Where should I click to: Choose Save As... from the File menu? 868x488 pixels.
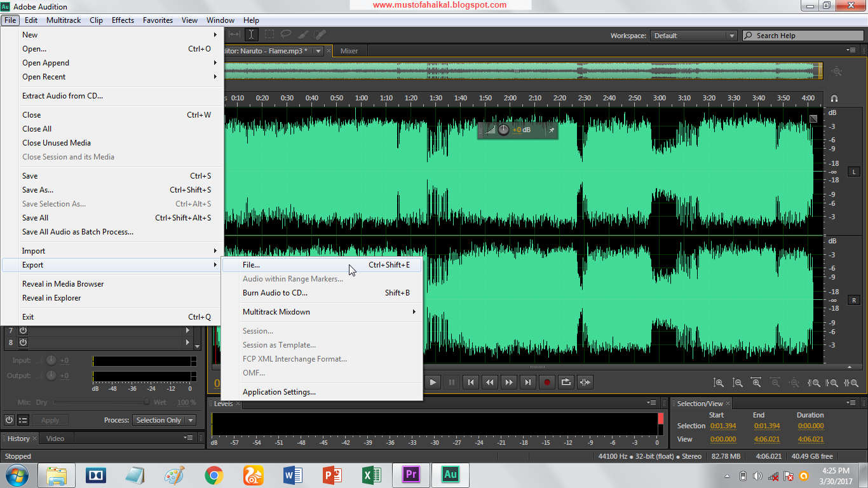click(113, 190)
